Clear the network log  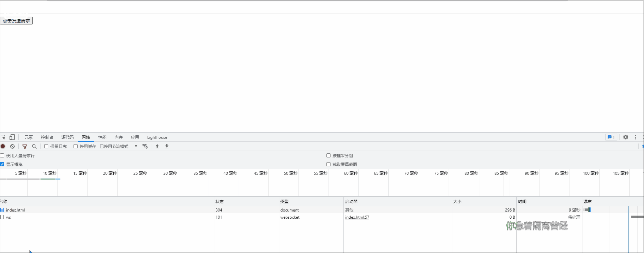click(12, 146)
